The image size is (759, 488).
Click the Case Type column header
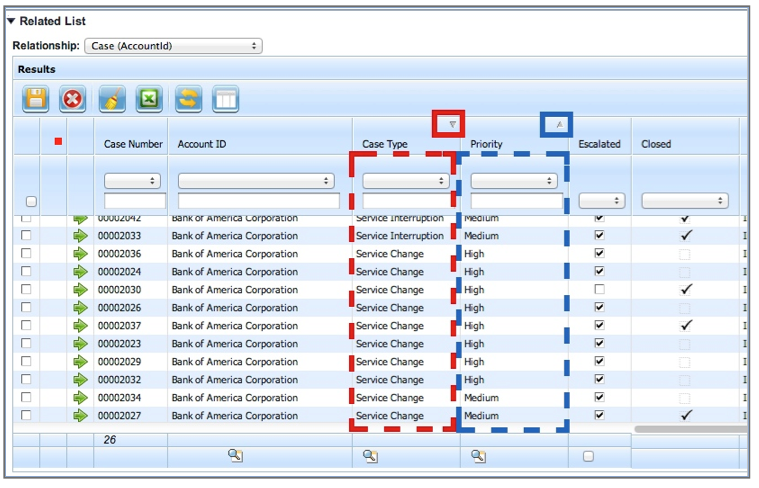pos(385,144)
